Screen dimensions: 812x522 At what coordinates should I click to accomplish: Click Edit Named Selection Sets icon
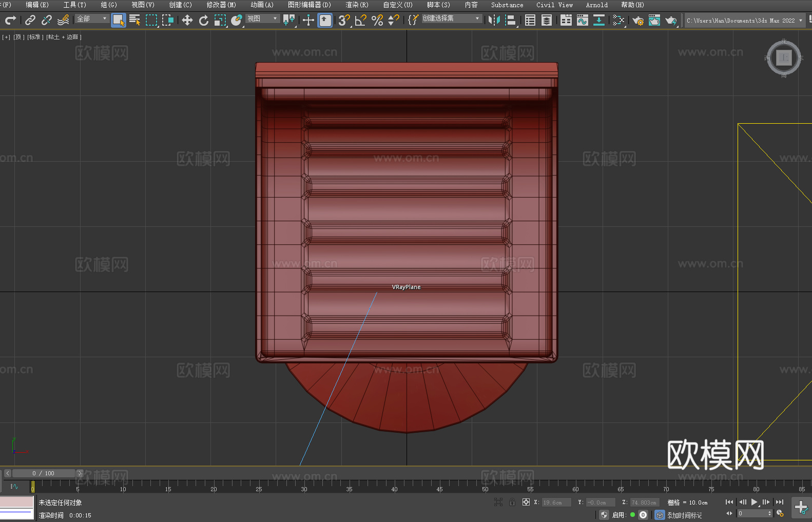413,20
